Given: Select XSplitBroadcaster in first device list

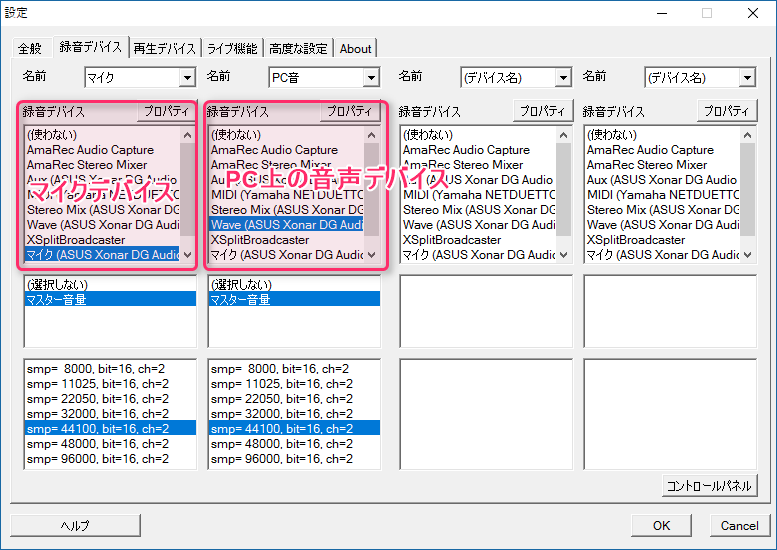Looking at the screenshot, I should point(102,240).
